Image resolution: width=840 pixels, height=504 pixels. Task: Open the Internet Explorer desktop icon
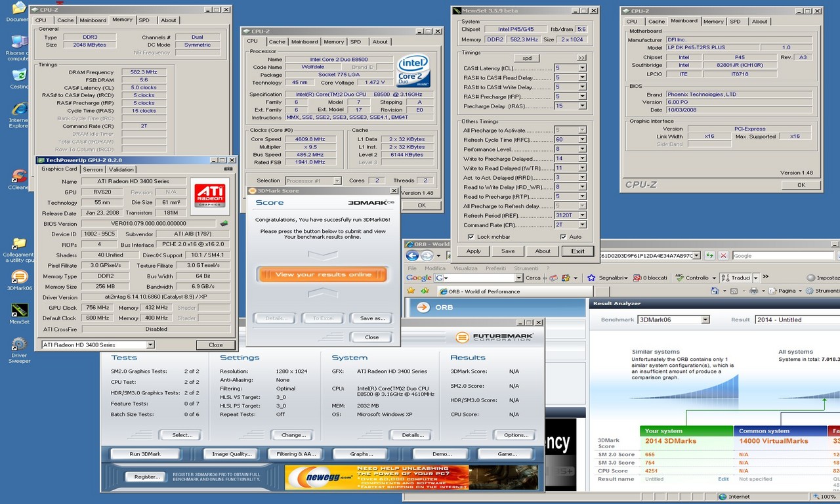click(x=19, y=115)
